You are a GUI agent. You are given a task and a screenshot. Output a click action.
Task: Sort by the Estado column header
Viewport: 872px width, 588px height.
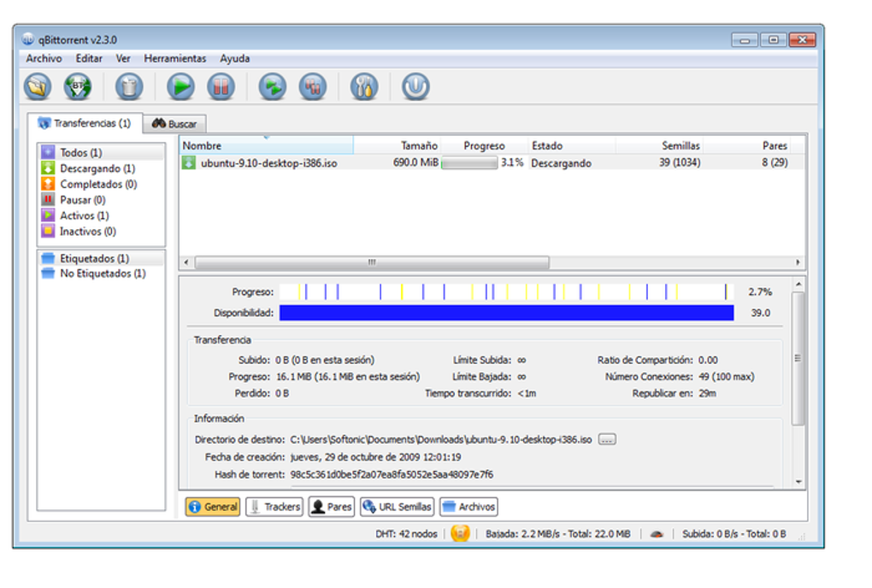(571, 145)
